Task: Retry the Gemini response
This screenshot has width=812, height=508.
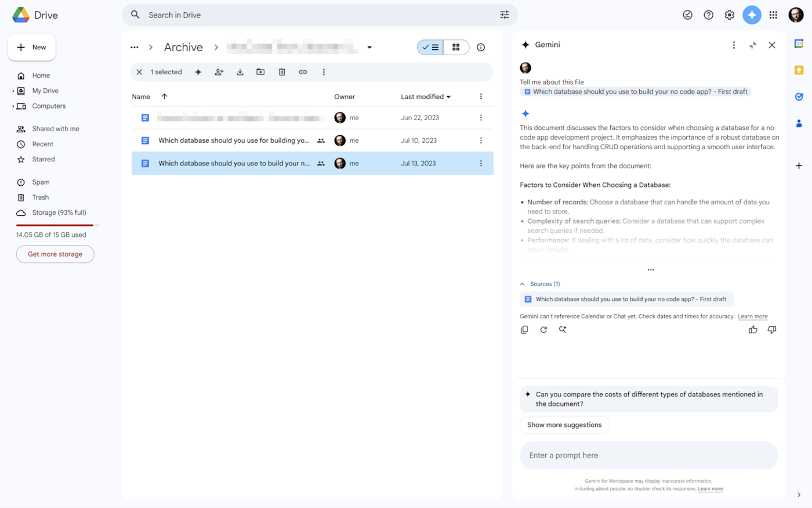Action: pos(543,330)
